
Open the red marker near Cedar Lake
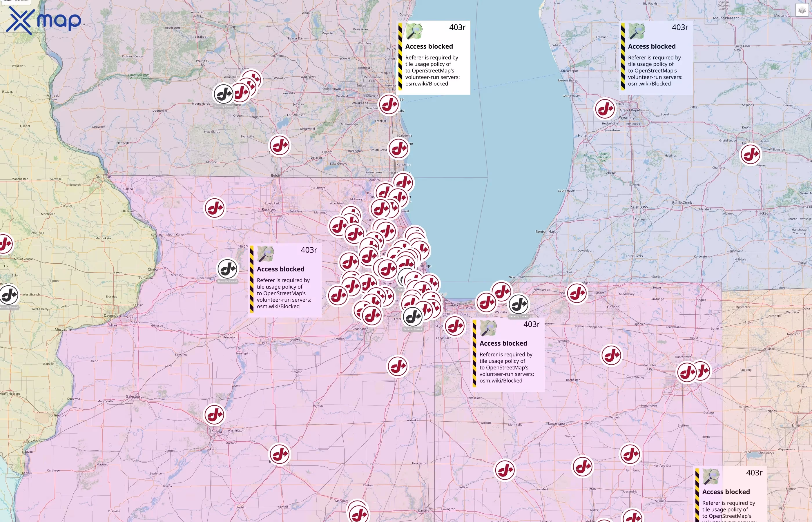[x=455, y=326]
